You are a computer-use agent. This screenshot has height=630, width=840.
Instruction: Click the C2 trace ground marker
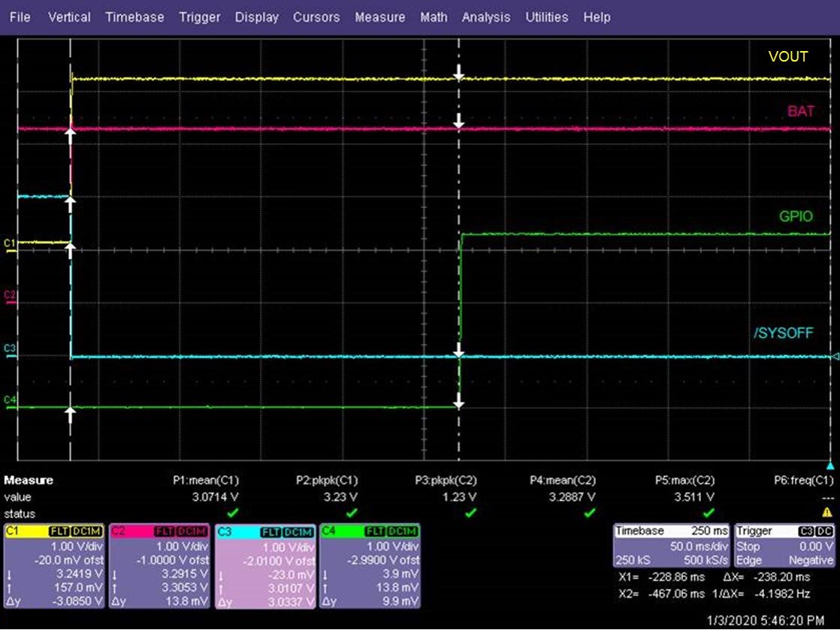coord(9,295)
